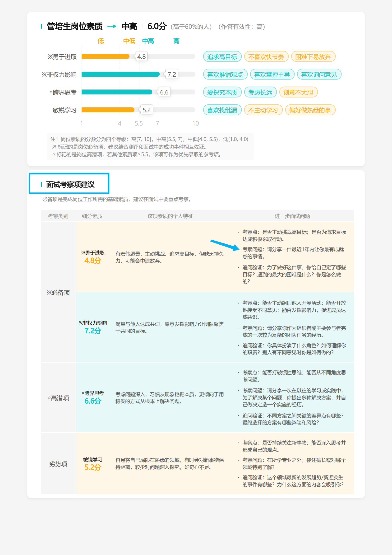Select the 追求高目标 tag
Image resolution: width=392 pixels, height=555 pixels.
(x=223, y=56)
